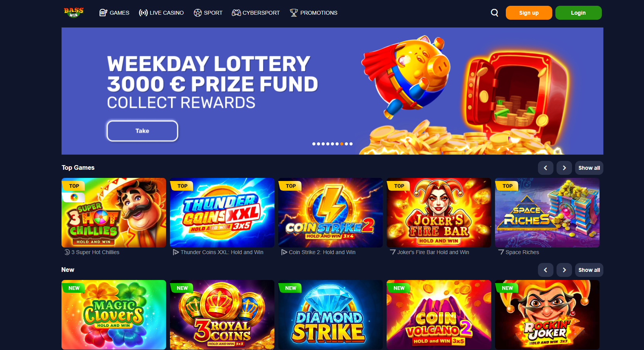This screenshot has height=350, width=644.
Task: Open Diamond Strike game thumbnail
Action: pos(331,315)
